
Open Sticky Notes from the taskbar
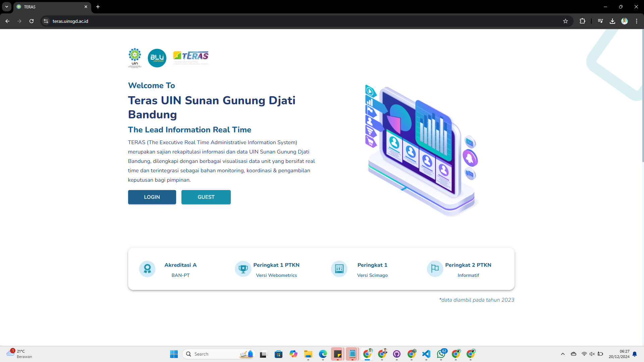pos(338,354)
